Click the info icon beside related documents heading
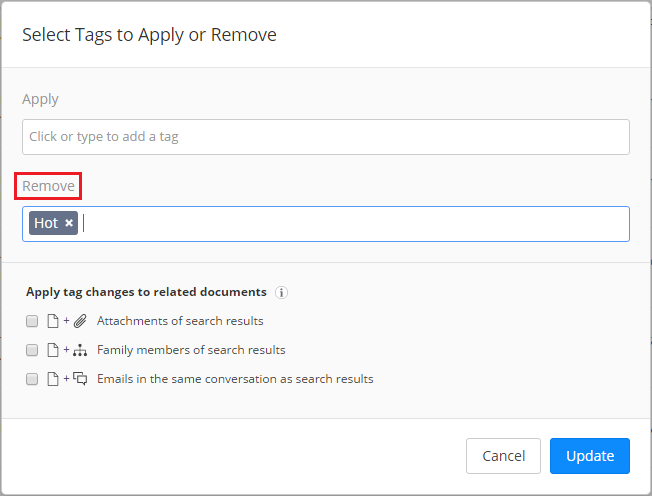This screenshot has height=496, width=652. coord(282,293)
